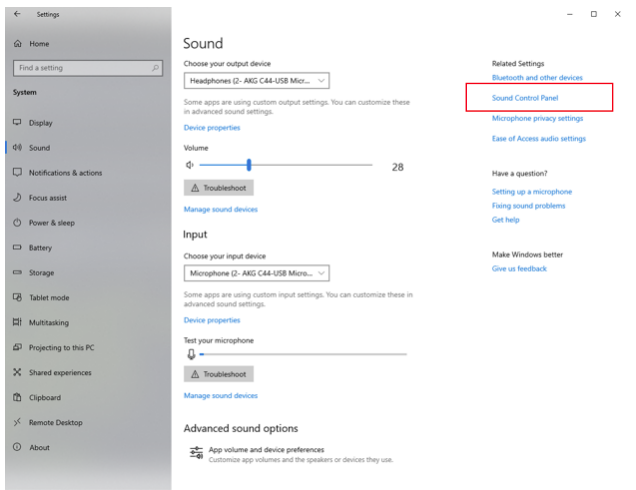
Task: Open the app volume mixer icon
Action: point(196,454)
